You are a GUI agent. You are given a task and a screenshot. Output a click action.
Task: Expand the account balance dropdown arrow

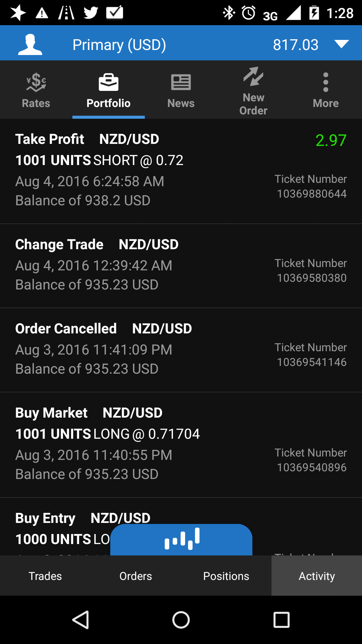[x=341, y=44]
